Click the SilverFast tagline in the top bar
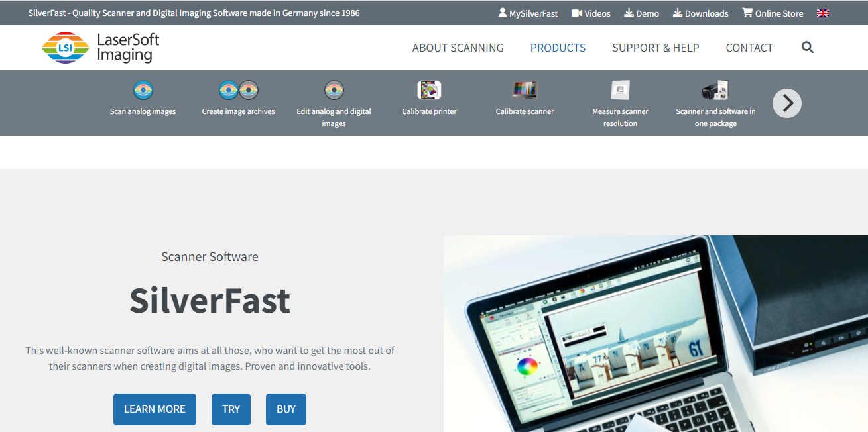This screenshot has height=432, width=868. tap(194, 13)
